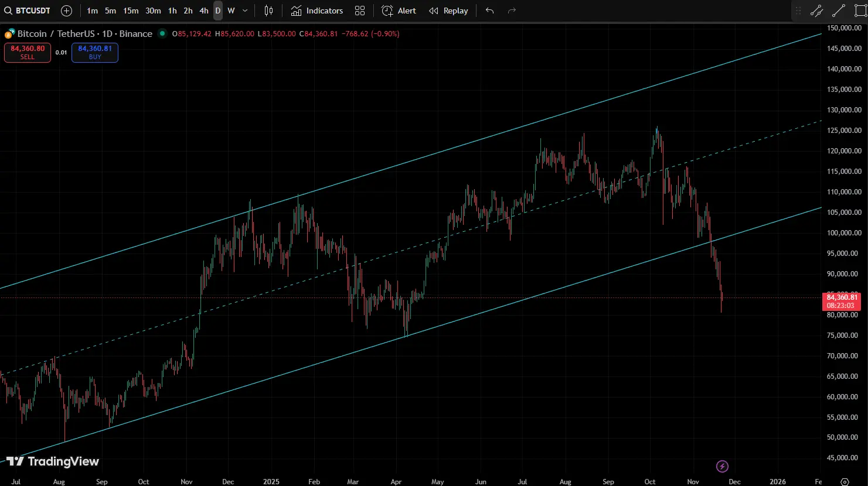This screenshot has width=868, height=486.
Task: Open chart settings hexagon gear icon
Action: (x=845, y=481)
